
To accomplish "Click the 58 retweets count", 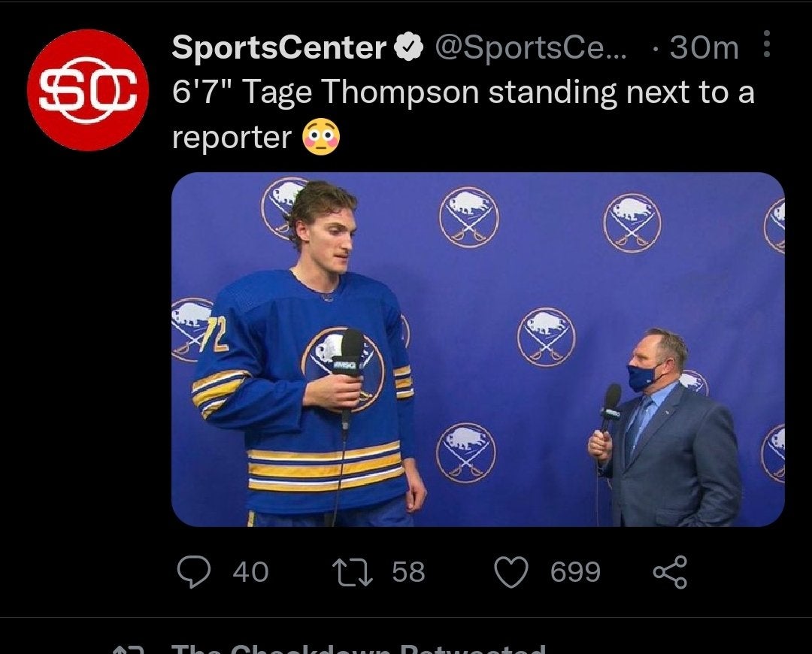I will pyautogui.click(x=408, y=572).
